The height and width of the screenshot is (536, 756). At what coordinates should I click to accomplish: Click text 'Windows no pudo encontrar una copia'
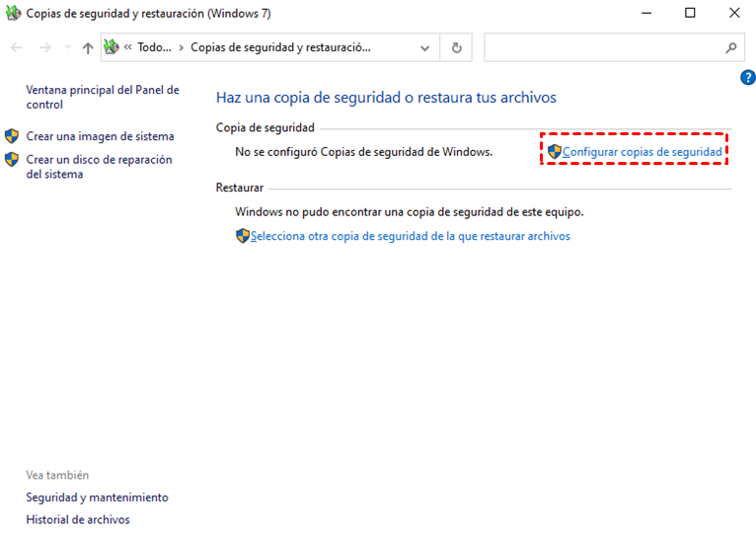(410, 212)
